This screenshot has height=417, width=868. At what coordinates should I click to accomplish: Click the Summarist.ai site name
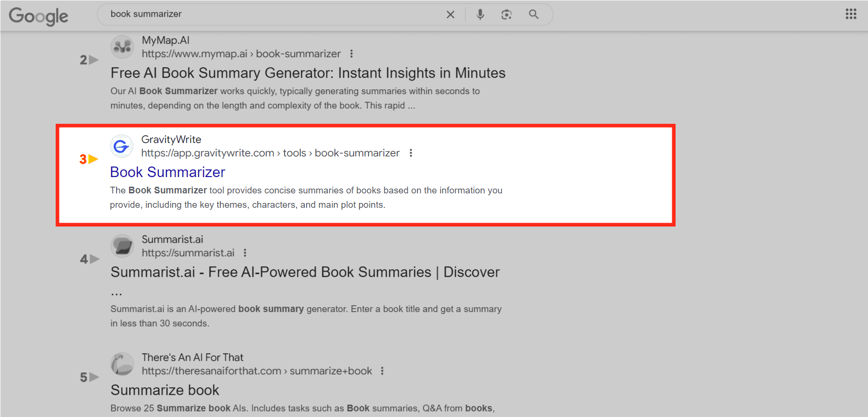172,239
